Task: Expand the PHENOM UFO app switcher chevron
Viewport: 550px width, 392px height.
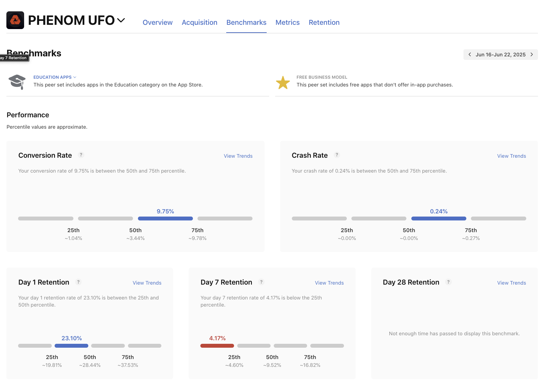Action: [121, 20]
